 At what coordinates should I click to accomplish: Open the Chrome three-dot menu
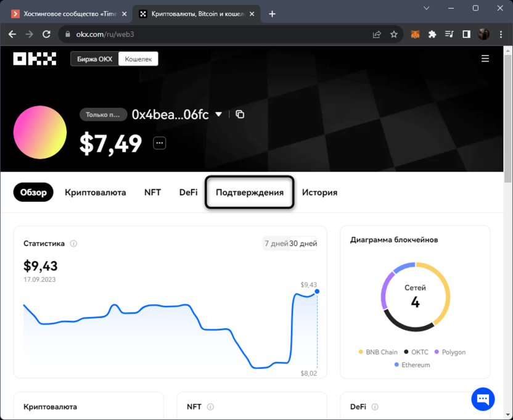501,34
